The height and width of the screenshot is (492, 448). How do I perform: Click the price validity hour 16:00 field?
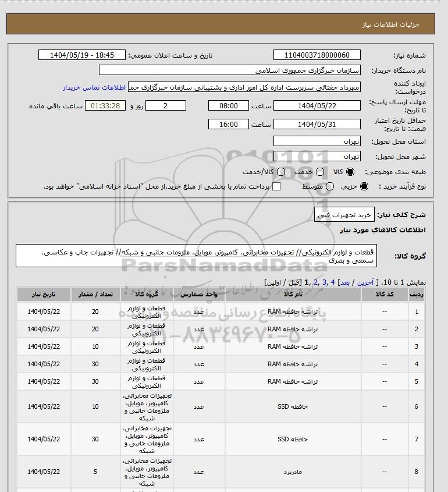point(229,124)
